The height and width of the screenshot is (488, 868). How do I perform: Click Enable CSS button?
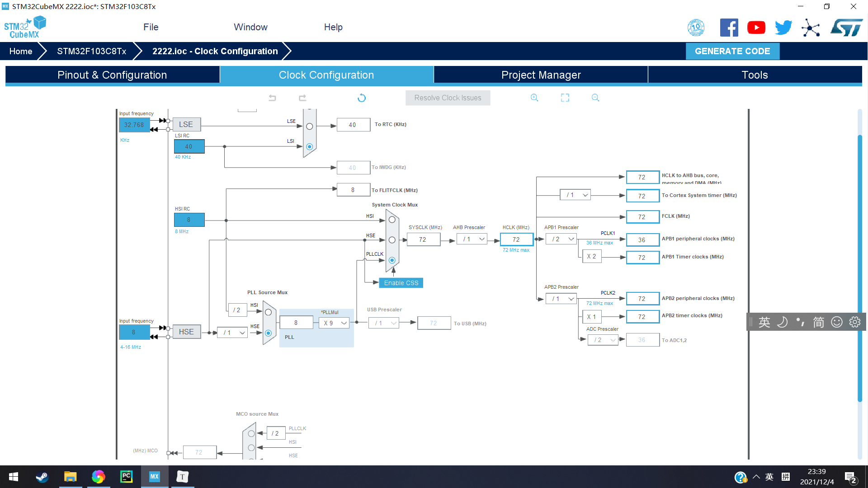(x=401, y=283)
